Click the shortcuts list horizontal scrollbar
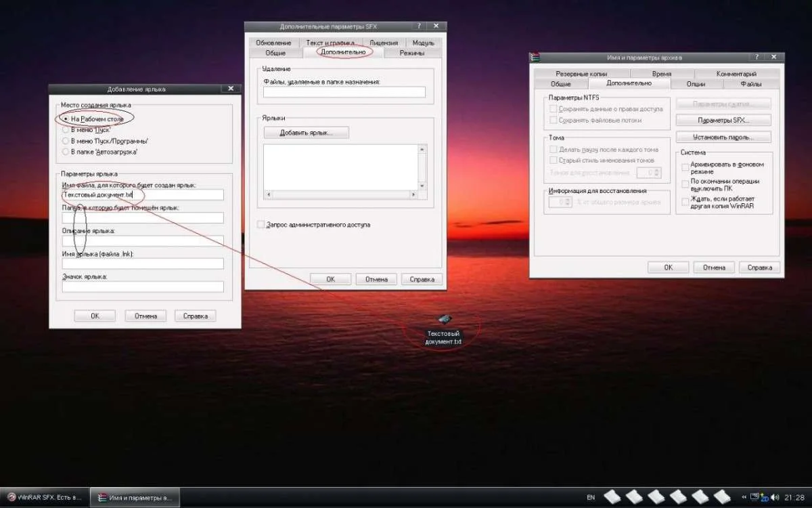This screenshot has height=508, width=812. [x=341, y=194]
